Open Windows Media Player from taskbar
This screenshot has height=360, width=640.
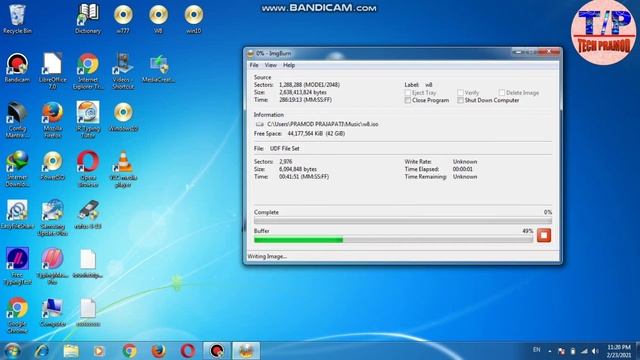coord(98,351)
